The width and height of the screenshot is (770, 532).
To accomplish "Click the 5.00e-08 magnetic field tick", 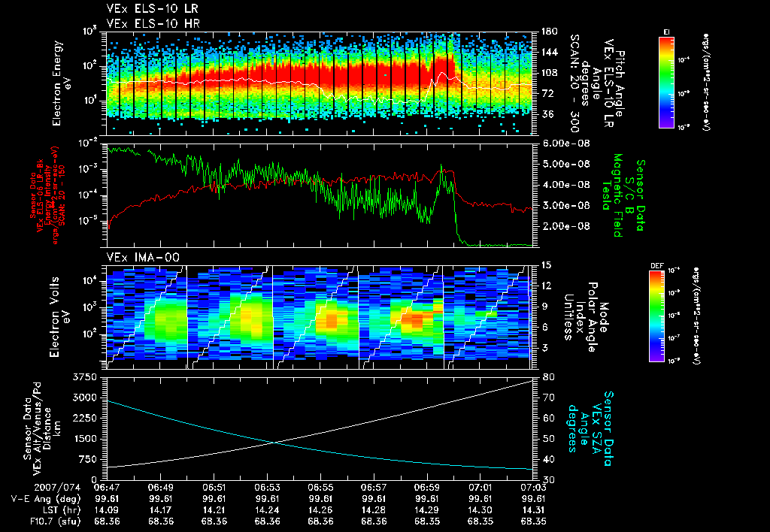I will [565, 164].
